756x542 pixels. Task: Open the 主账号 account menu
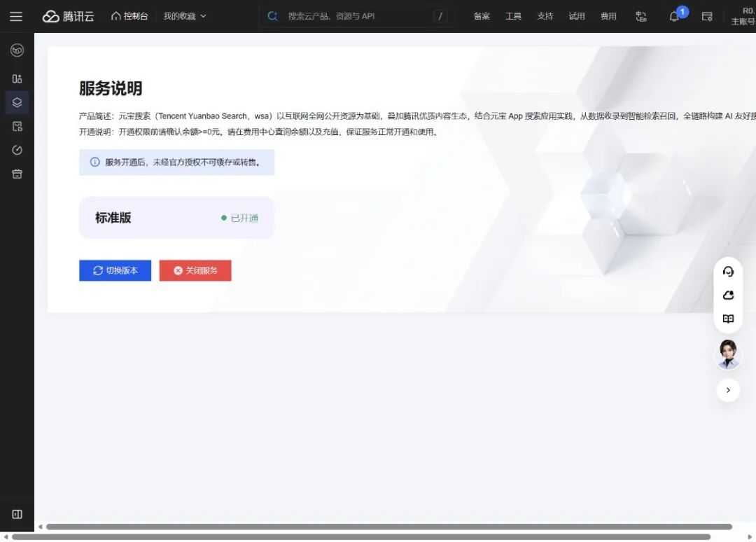(x=743, y=16)
